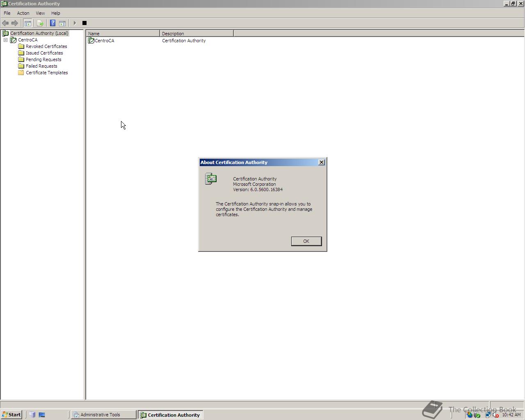Click Certification Authority taskbar button
The height and width of the screenshot is (420, 525).
[x=171, y=415]
